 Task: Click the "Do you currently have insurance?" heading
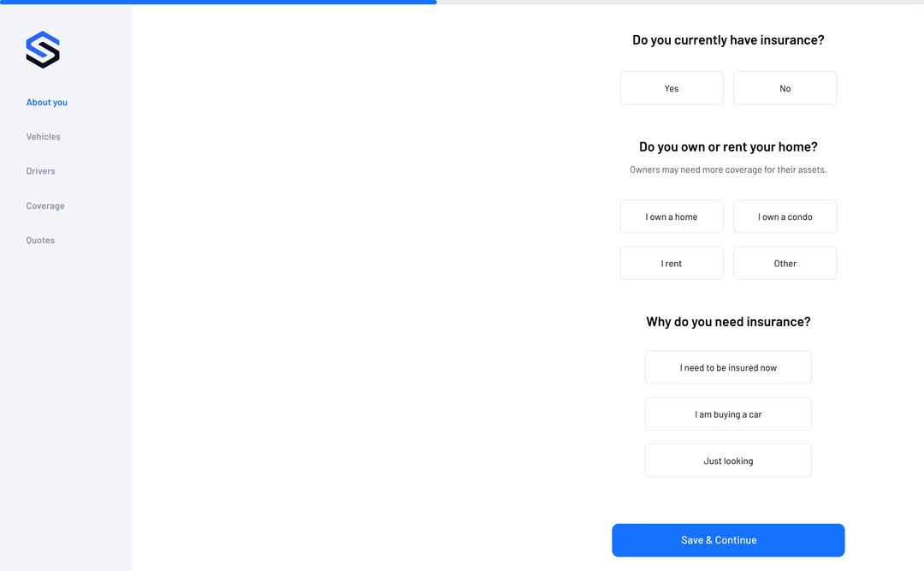[728, 39]
